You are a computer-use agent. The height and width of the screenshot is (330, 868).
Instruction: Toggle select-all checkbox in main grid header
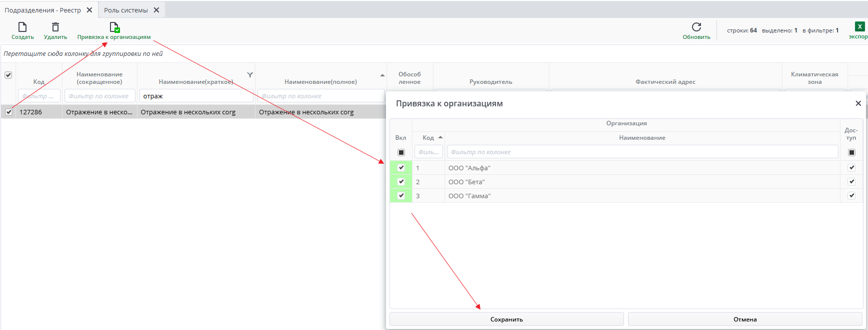(8, 75)
